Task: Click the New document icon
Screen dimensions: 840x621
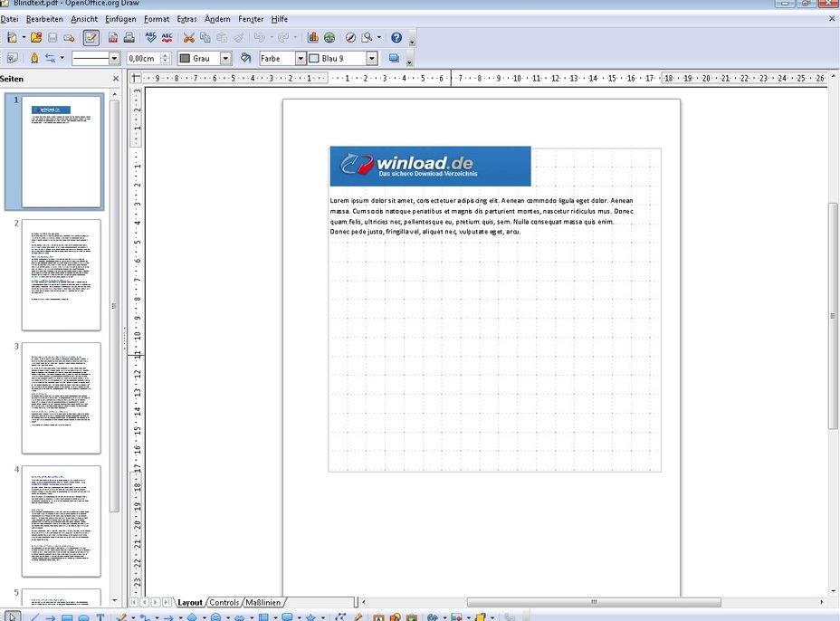Action: point(12,37)
